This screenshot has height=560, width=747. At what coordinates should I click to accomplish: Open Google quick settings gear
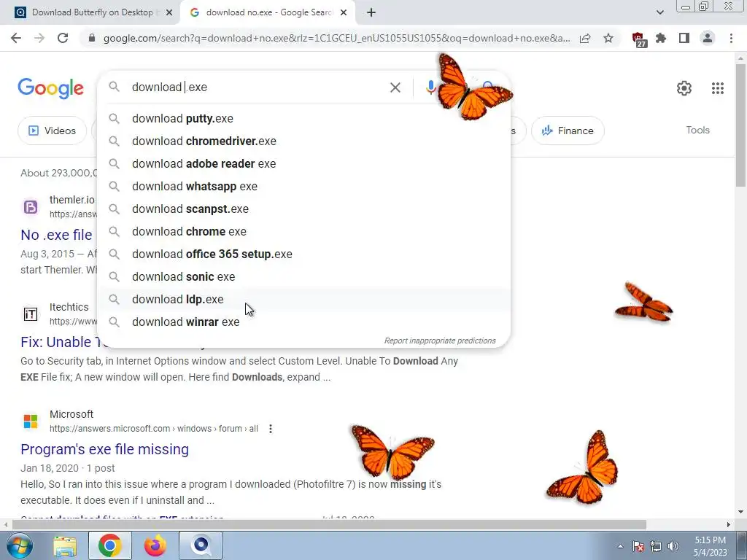click(x=684, y=88)
